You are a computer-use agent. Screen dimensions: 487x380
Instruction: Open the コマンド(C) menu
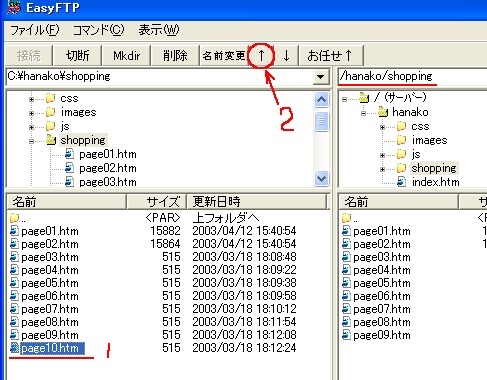pyautogui.click(x=98, y=30)
